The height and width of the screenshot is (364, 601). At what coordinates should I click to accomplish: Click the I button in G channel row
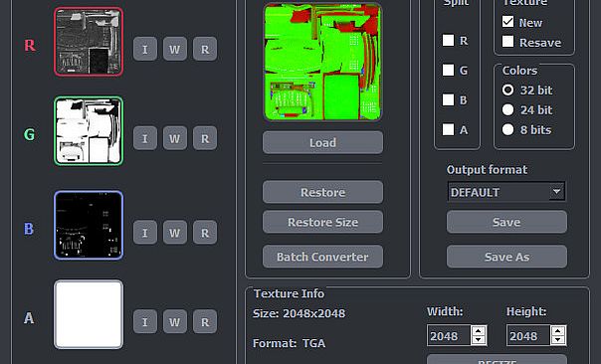145,138
